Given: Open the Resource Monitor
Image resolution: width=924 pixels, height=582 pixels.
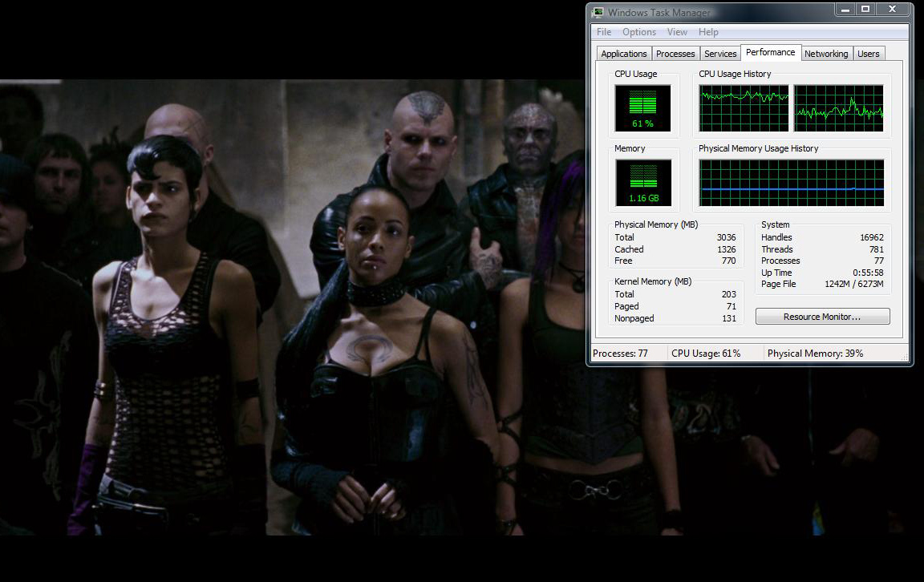Looking at the screenshot, I should 822,317.
